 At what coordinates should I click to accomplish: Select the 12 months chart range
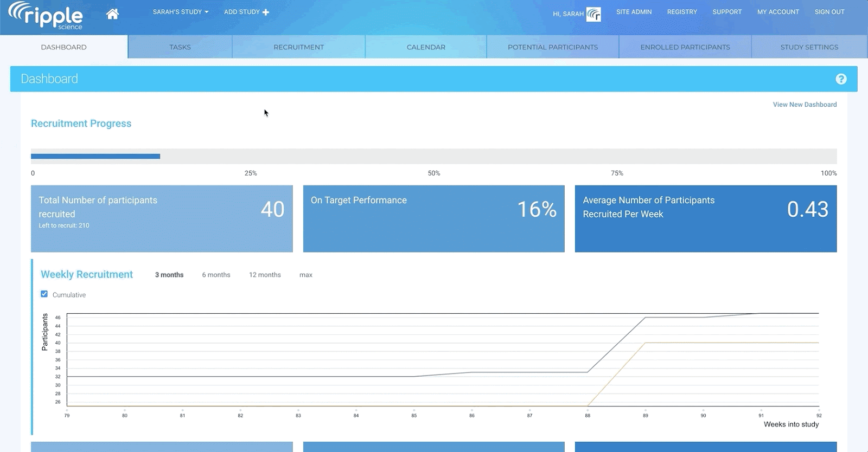click(x=265, y=275)
